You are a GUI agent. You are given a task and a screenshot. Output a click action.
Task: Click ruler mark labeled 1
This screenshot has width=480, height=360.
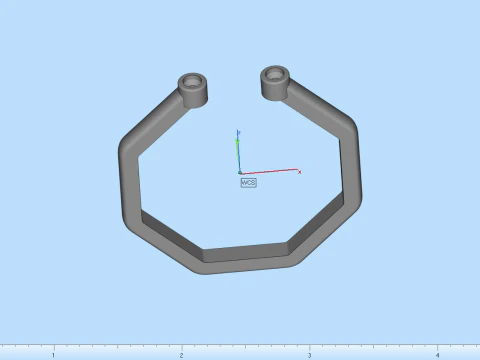53,356
